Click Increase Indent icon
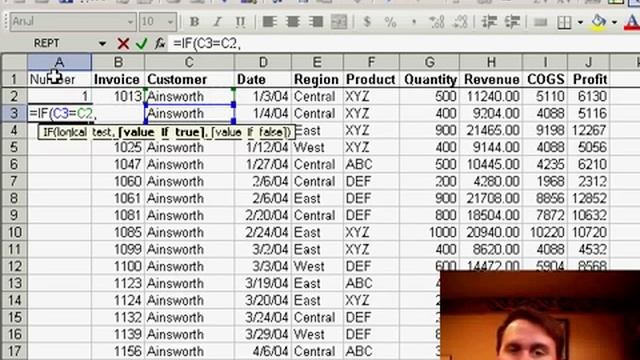This screenshot has height=360, width=640. (x=512, y=22)
